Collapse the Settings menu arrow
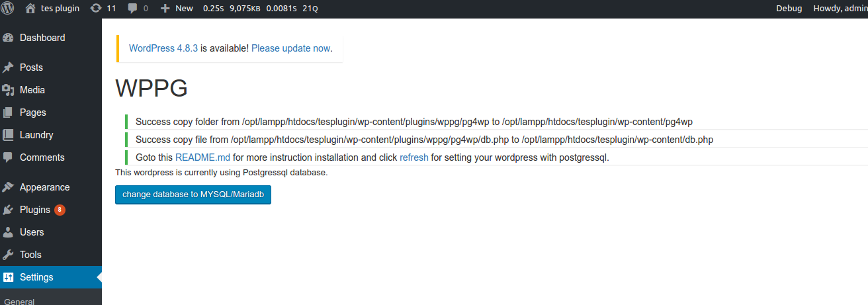Image resolution: width=868 pixels, height=305 pixels. click(x=99, y=277)
